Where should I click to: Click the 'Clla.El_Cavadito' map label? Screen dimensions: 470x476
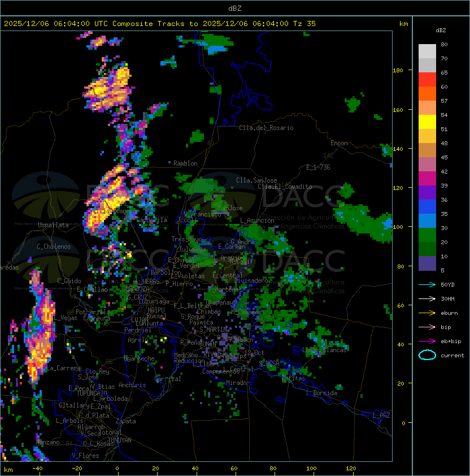[x=285, y=187]
